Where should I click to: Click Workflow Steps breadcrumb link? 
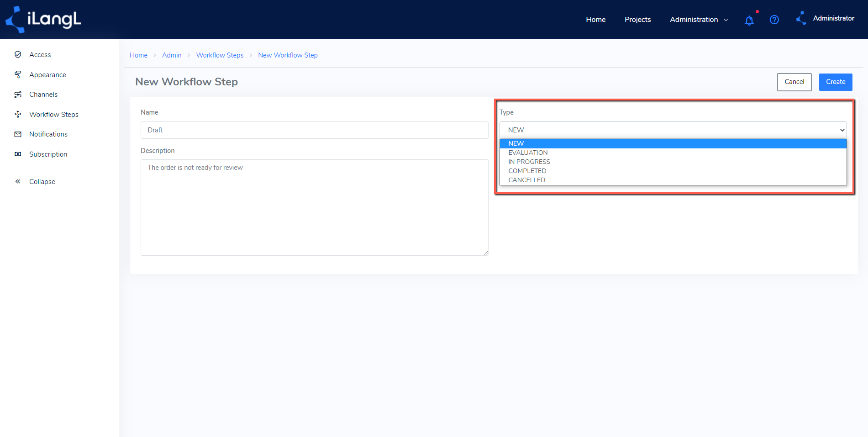pyautogui.click(x=220, y=55)
